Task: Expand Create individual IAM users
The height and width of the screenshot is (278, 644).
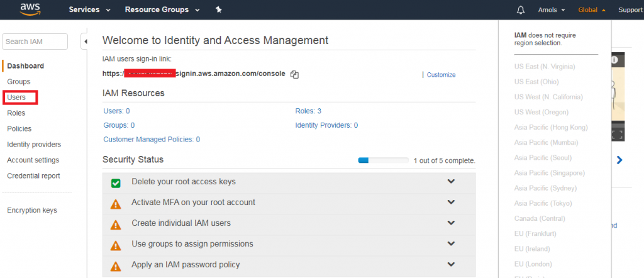Action: [451, 223]
